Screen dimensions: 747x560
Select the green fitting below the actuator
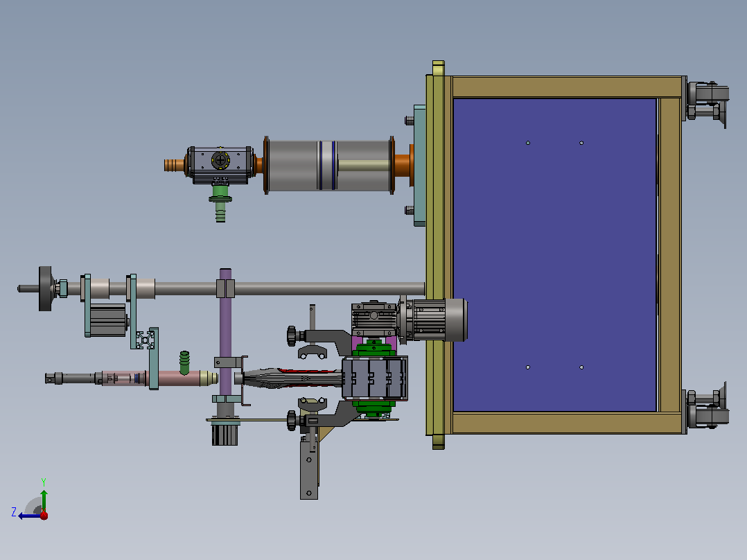(220, 202)
